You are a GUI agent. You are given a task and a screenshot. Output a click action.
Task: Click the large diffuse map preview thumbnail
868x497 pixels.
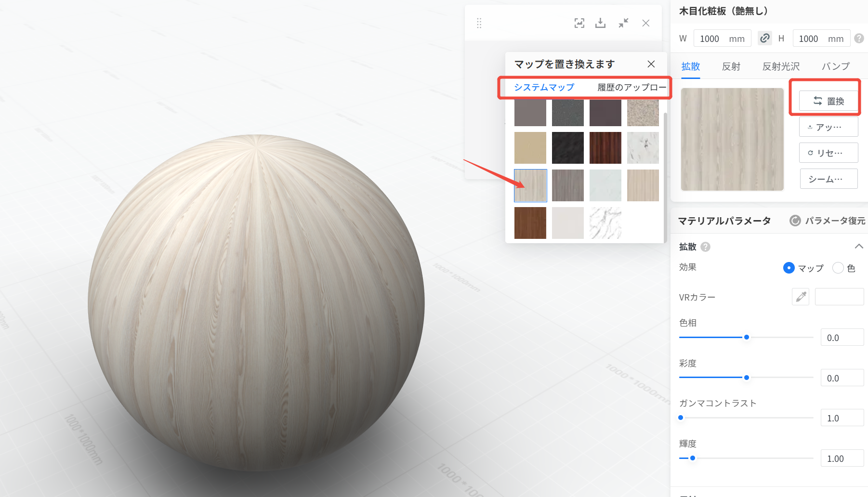point(732,139)
